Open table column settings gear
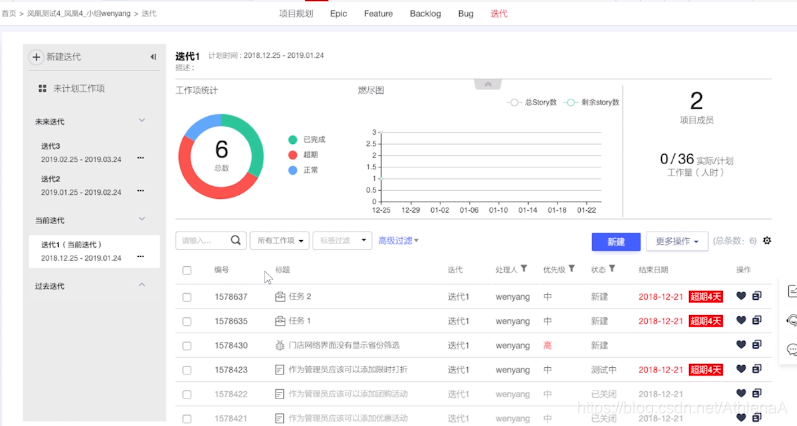The height and width of the screenshot is (426, 797). click(x=767, y=240)
